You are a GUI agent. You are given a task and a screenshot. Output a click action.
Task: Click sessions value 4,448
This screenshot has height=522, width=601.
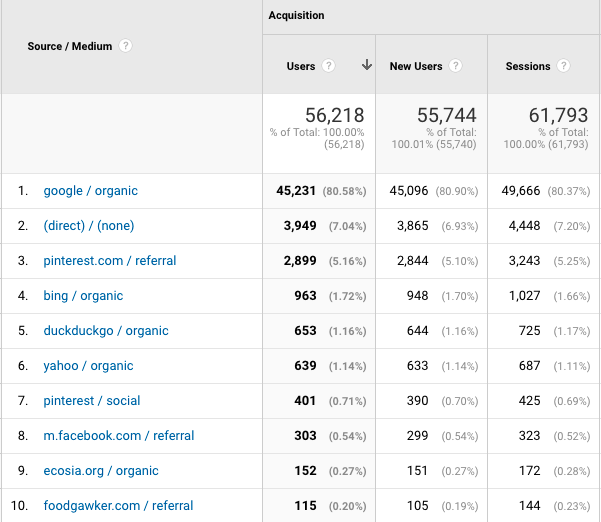[x=524, y=225]
